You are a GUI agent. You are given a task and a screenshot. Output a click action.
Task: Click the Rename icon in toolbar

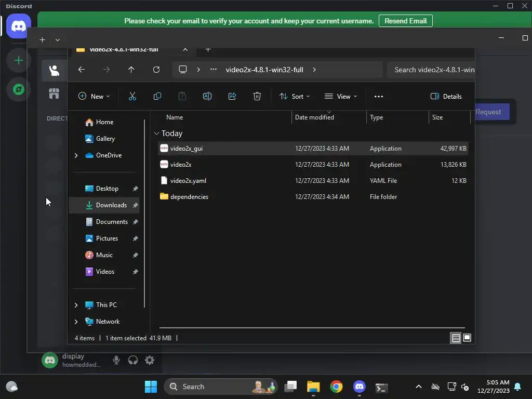tap(207, 96)
